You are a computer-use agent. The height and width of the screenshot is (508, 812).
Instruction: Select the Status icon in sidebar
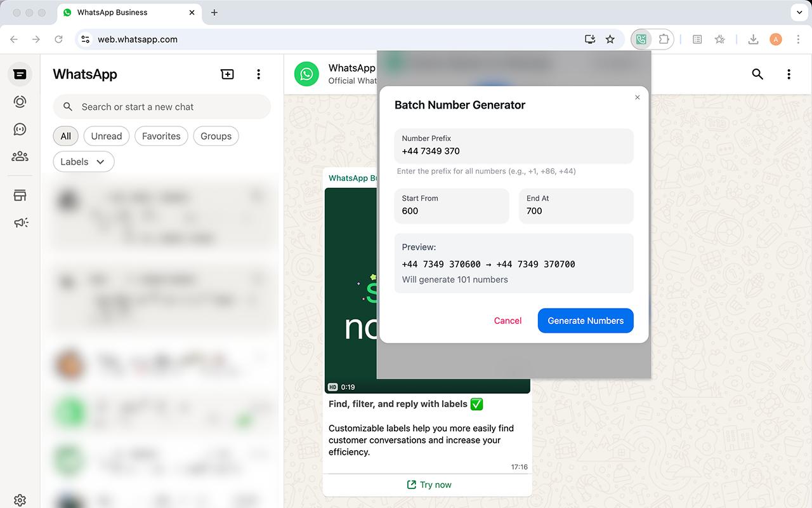pos(20,102)
